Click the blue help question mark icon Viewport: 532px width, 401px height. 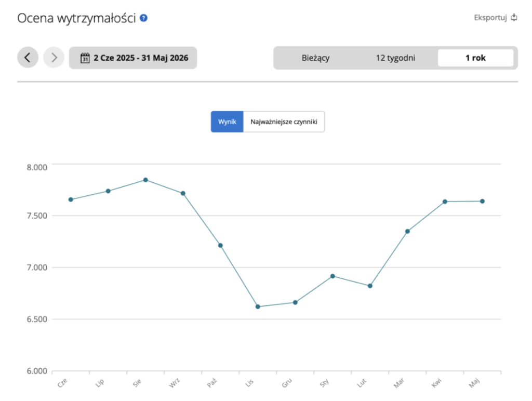[x=143, y=18]
